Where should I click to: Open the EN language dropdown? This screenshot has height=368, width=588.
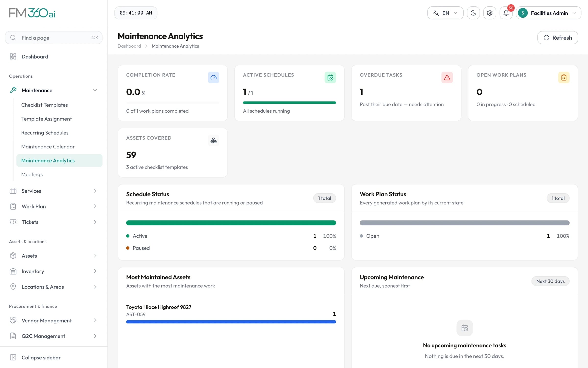click(x=445, y=13)
